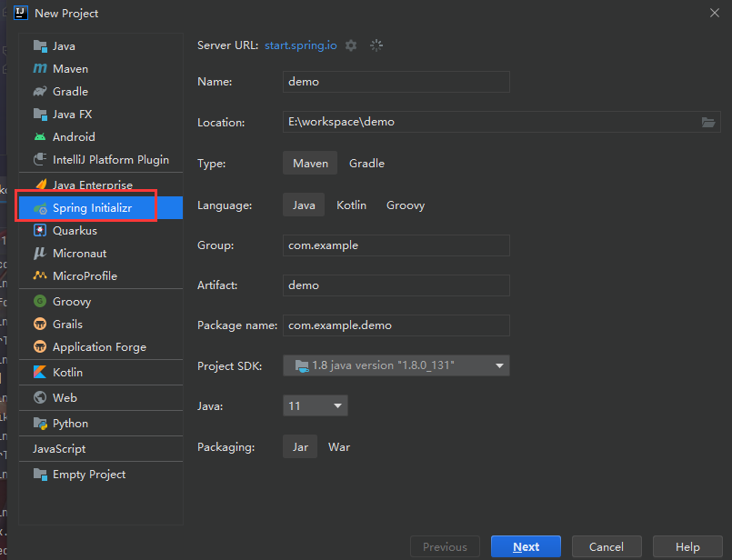Image resolution: width=732 pixels, height=560 pixels.
Task: Select Spring Initializr in the list
Action: pyautogui.click(x=101, y=208)
